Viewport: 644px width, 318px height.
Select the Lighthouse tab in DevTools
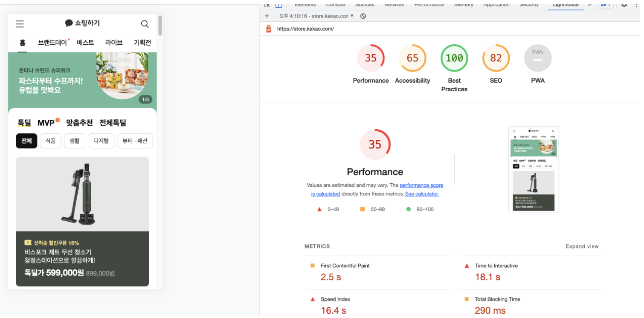pos(566,5)
